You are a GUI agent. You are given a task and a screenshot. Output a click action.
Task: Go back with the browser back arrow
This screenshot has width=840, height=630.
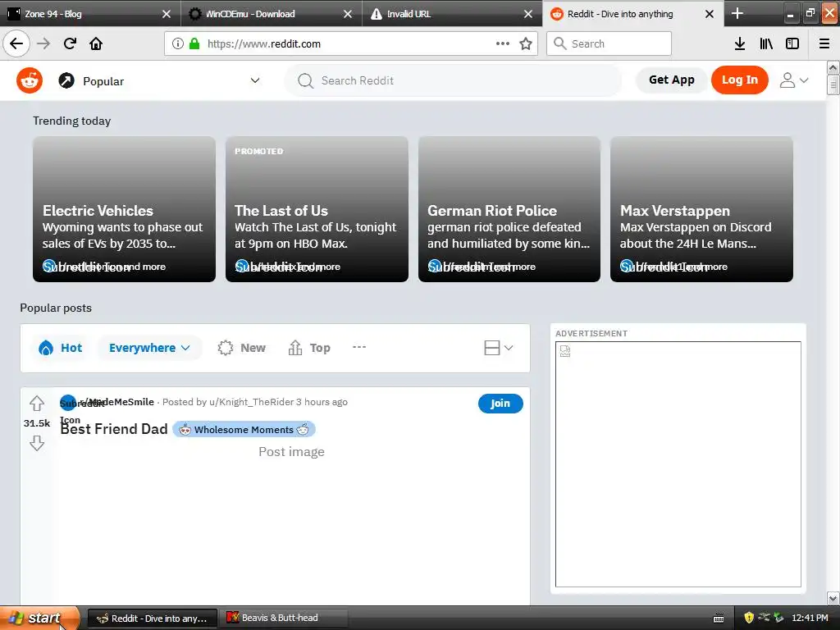[16, 43]
